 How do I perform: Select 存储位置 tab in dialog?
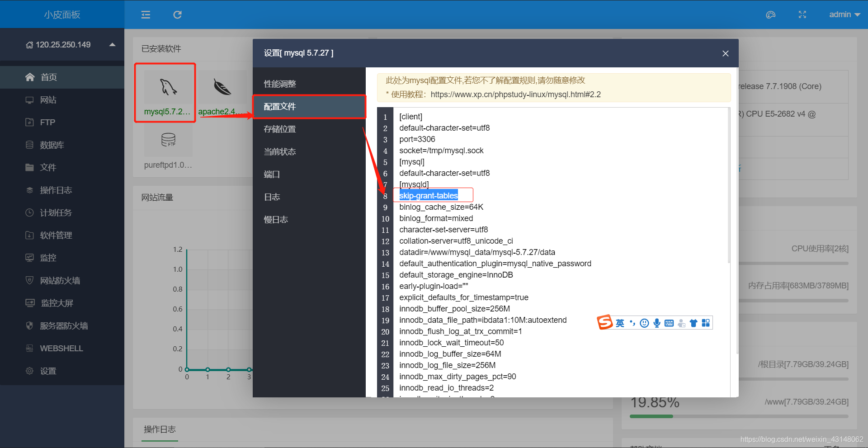tap(309, 129)
